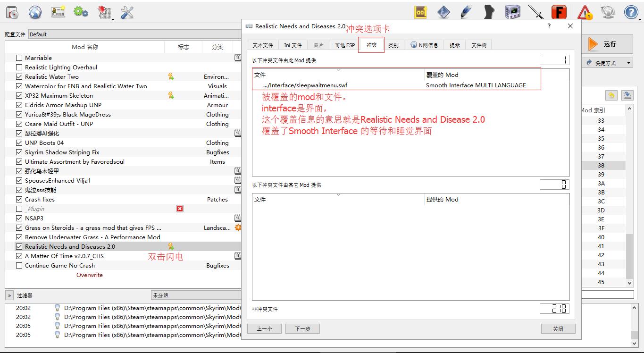Viewport: 644px width, 353px height.
Task: Tick the _Plugin checkbox
Action: click(19, 209)
